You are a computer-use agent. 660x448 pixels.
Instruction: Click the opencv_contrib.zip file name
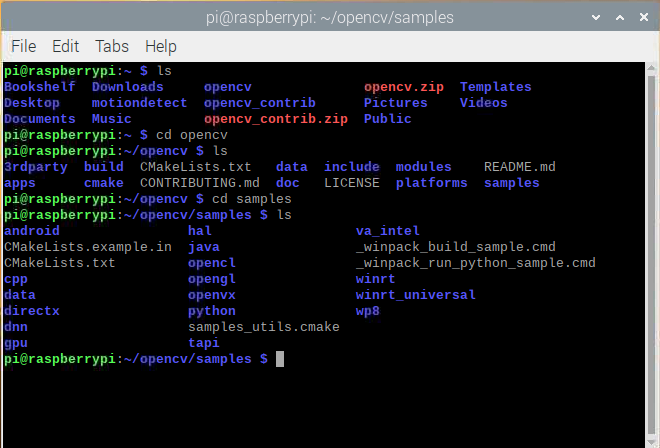[x=276, y=119]
